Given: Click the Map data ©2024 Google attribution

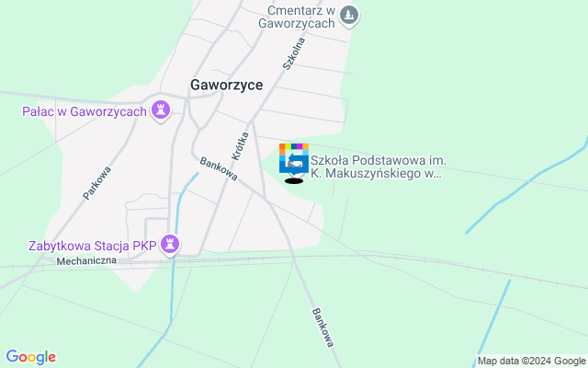Looking at the screenshot, I should tap(531, 362).
